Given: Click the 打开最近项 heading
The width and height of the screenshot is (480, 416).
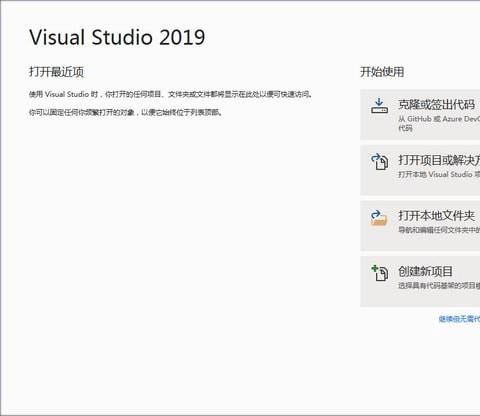Looking at the screenshot, I should click(x=56, y=72).
